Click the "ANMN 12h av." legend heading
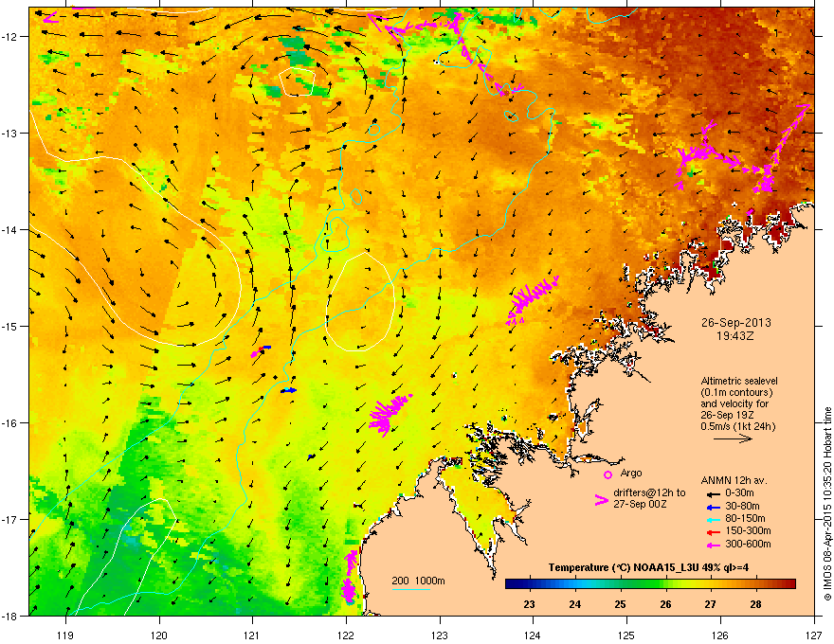This screenshot has width=834, height=644. tap(734, 480)
